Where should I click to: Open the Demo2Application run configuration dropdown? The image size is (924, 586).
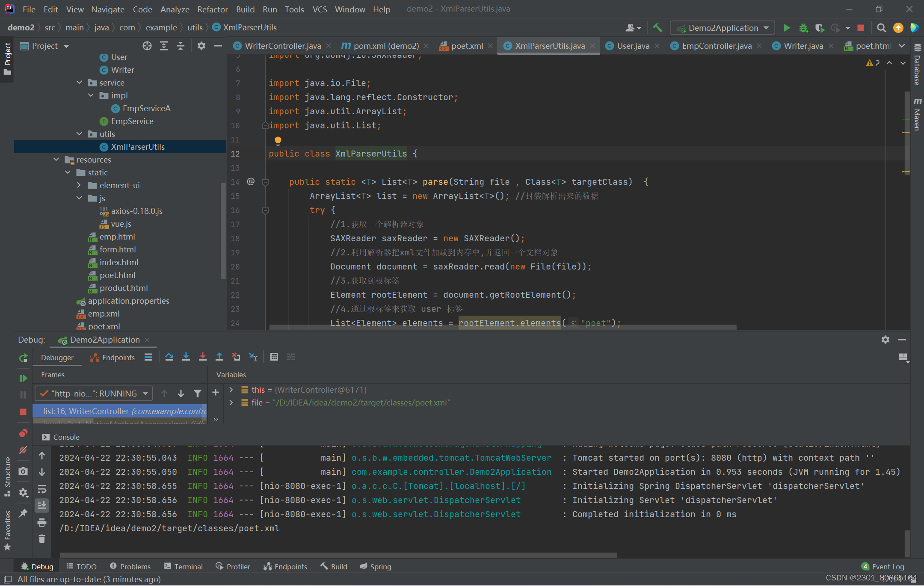[x=724, y=28]
